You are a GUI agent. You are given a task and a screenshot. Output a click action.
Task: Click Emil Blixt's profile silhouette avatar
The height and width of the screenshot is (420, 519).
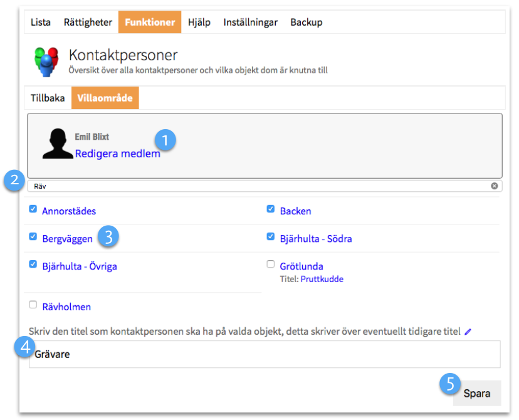tap(57, 144)
